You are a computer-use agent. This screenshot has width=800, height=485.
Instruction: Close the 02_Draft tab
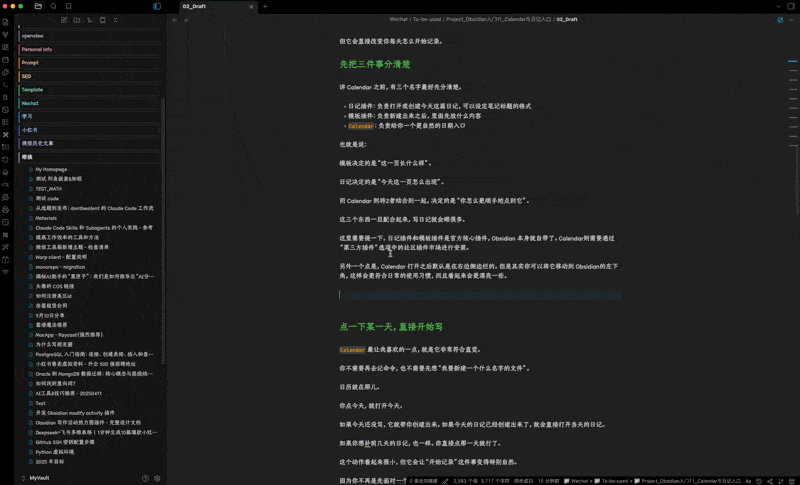pyautogui.click(x=251, y=7)
